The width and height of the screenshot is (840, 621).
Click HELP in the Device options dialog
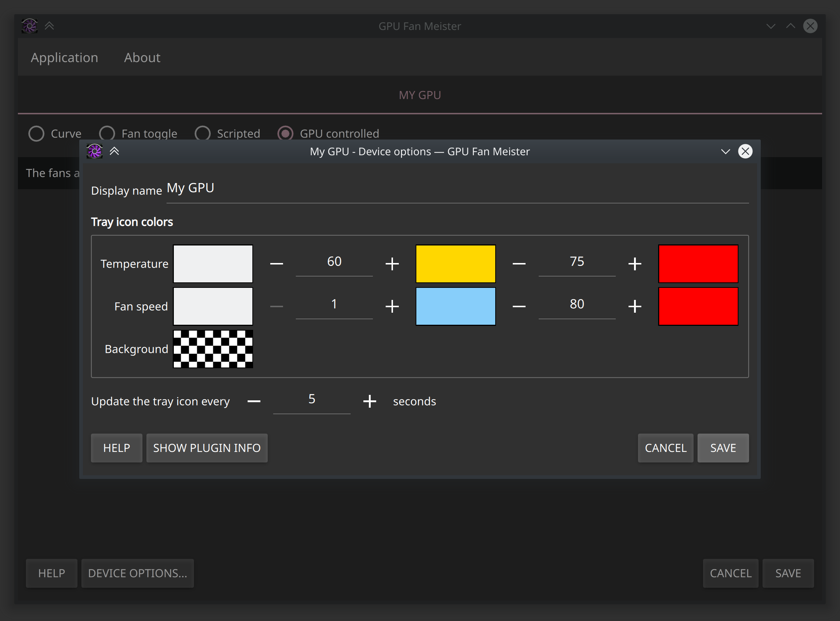pyautogui.click(x=117, y=448)
